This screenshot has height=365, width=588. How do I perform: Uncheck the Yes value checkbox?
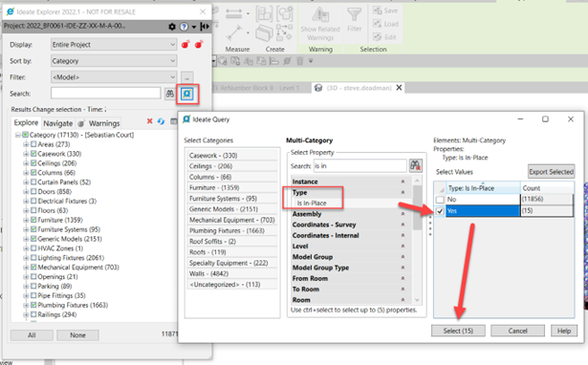(x=440, y=211)
